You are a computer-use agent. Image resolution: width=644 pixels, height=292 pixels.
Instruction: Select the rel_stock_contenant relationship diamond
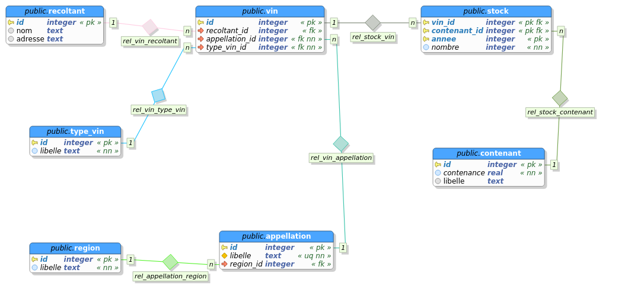point(560,98)
